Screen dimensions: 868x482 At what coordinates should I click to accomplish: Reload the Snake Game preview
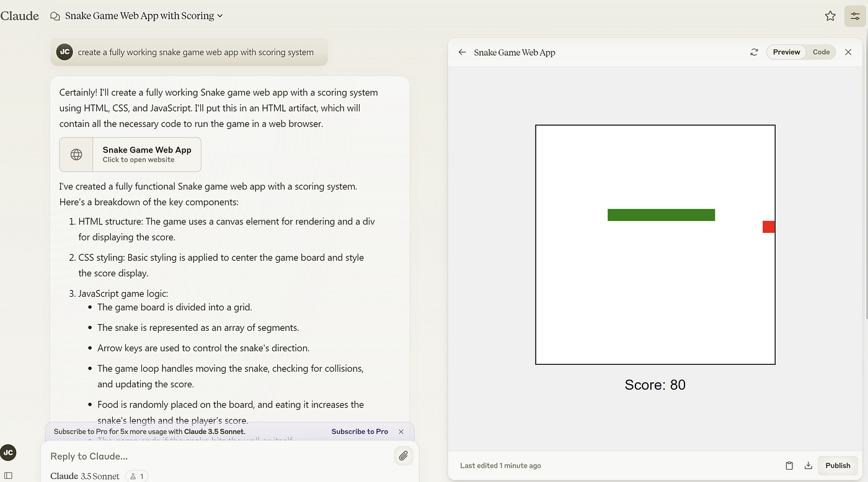click(754, 53)
